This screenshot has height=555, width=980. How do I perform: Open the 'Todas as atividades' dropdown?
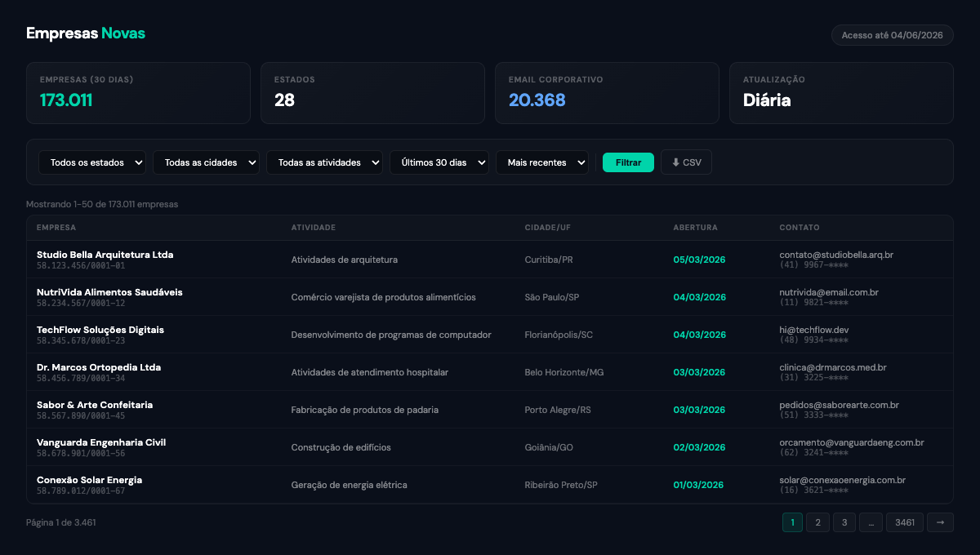[x=324, y=162]
